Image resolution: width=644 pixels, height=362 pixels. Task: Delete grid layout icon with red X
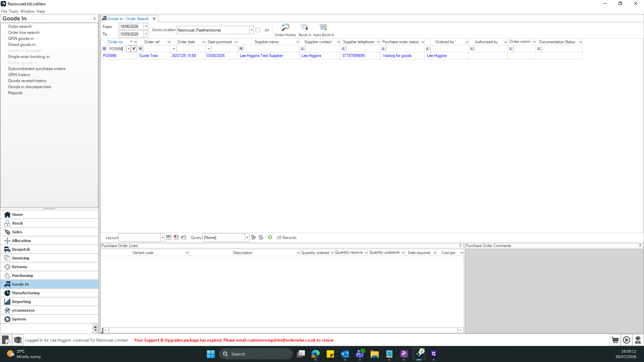point(176,237)
